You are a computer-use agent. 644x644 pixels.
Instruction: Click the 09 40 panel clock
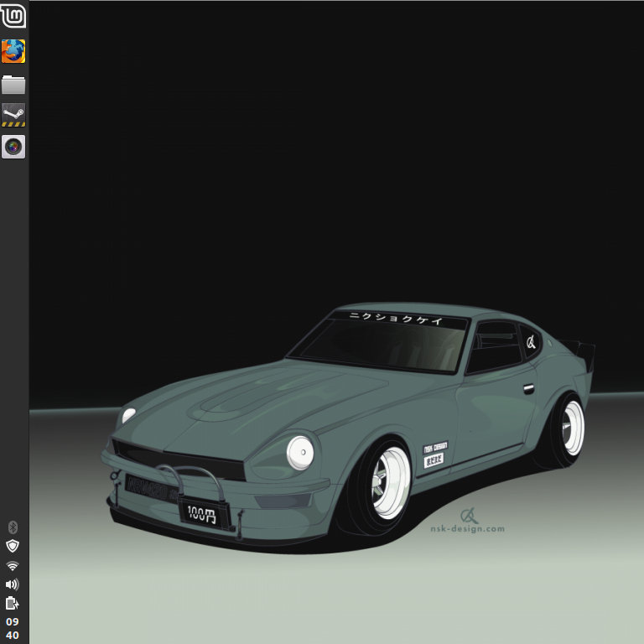[13, 629]
